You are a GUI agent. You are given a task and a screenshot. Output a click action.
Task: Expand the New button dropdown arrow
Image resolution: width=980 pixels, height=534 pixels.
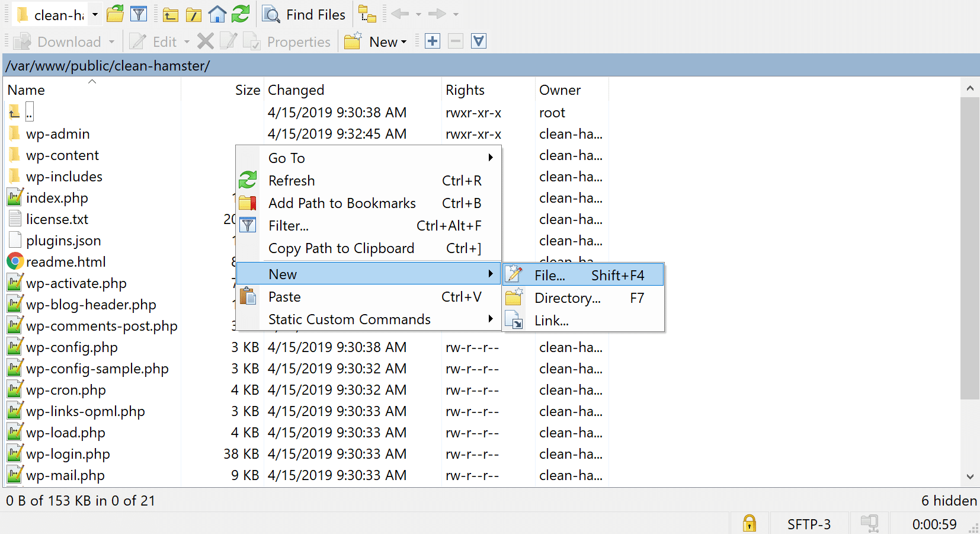click(x=403, y=41)
